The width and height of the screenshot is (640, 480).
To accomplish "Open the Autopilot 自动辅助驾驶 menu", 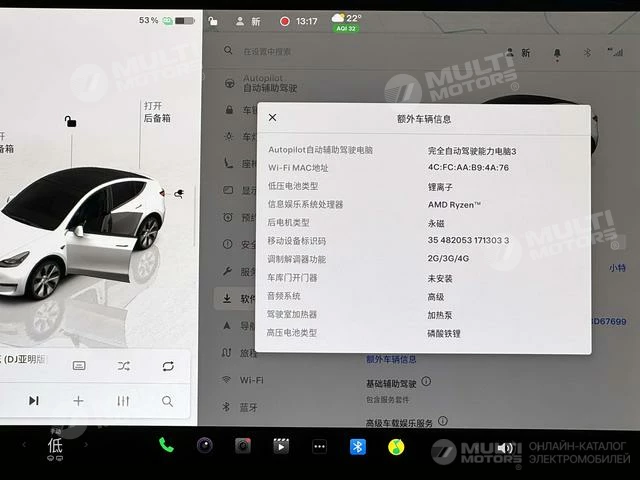I will point(269,83).
